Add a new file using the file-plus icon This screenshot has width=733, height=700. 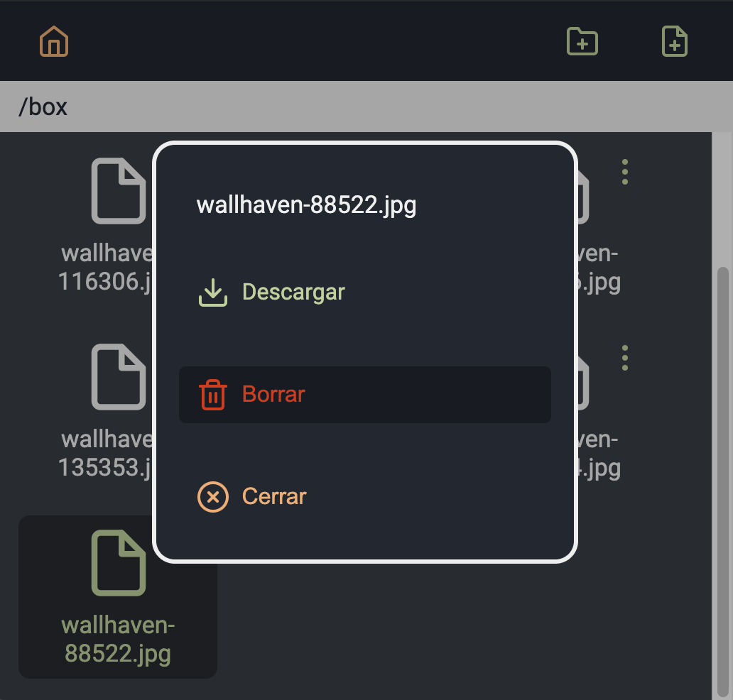[x=674, y=42]
